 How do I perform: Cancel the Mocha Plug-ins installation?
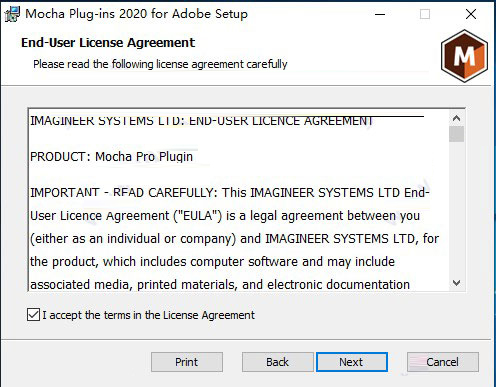[x=443, y=362]
